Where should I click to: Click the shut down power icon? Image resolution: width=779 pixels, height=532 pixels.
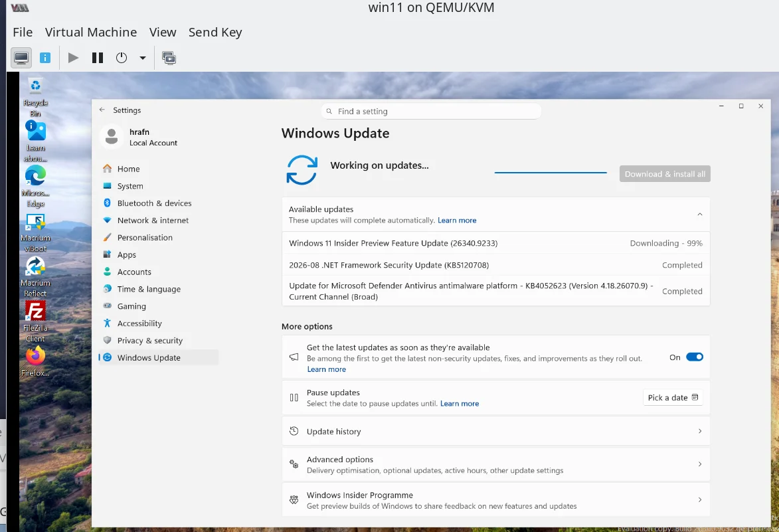click(122, 58)
